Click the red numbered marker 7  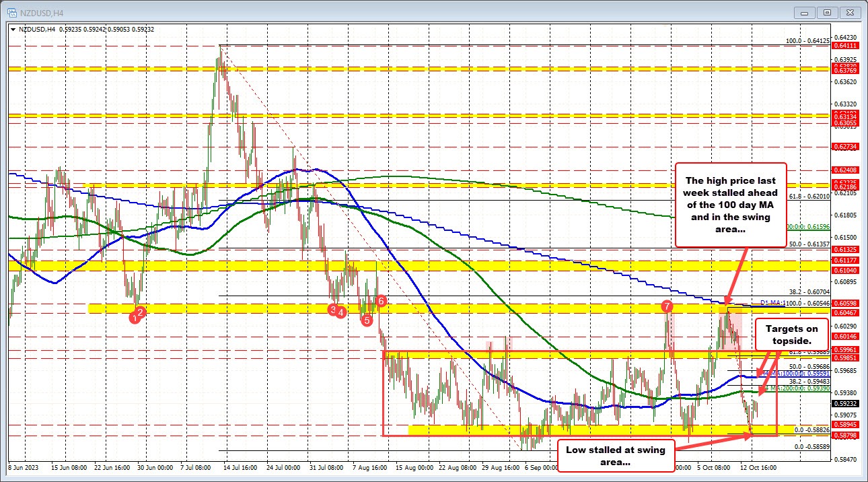point(667,306)
